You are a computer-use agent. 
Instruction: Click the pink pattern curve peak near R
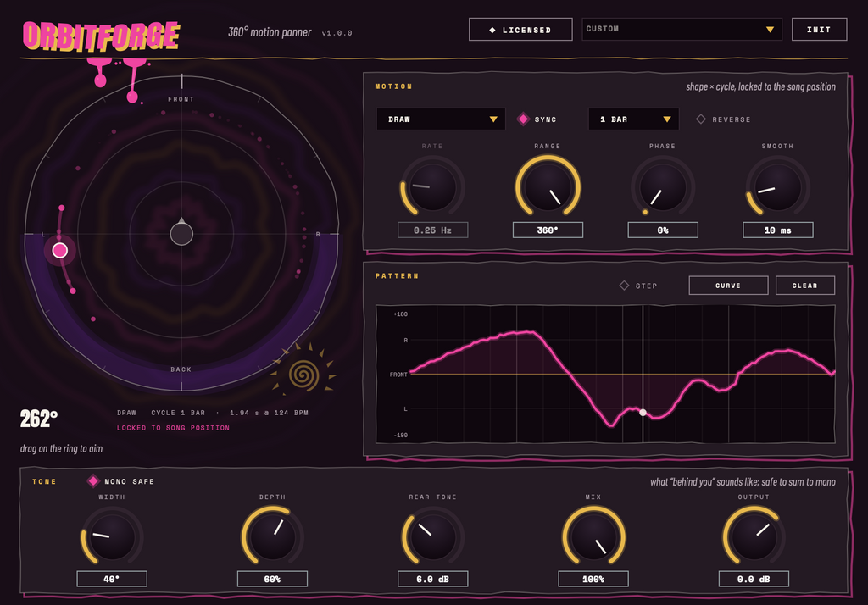click(x=526, y=332)
